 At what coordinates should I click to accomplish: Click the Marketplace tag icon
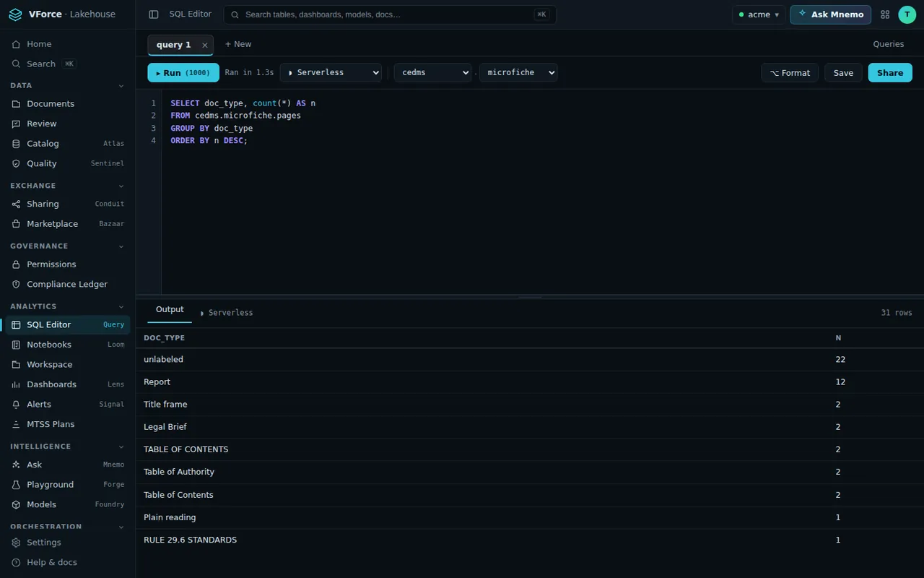(16, 224)
